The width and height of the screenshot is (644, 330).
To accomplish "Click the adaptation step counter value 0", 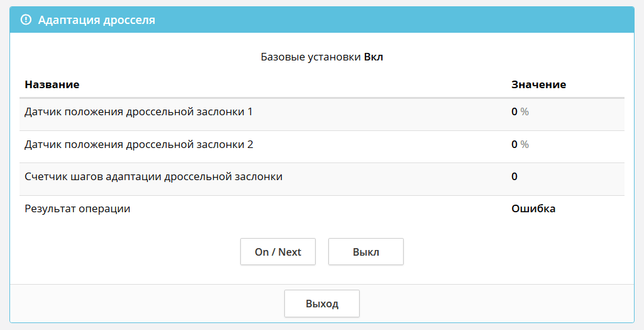I will coord(514,177).
